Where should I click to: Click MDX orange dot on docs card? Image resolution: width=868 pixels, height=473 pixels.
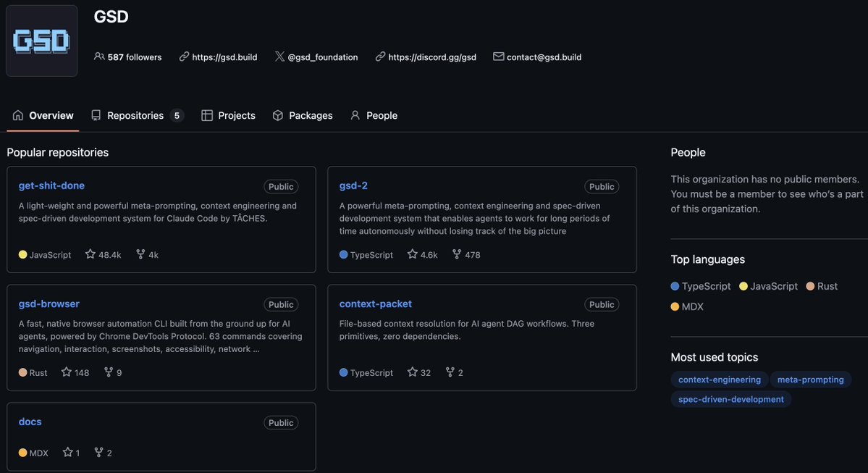pos(22,453)
